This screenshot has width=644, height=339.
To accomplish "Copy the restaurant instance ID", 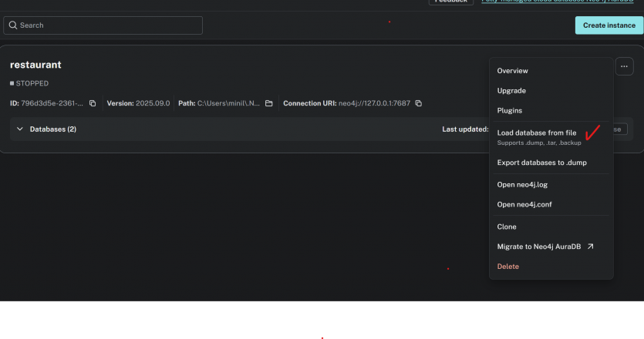I will [93, 103].
